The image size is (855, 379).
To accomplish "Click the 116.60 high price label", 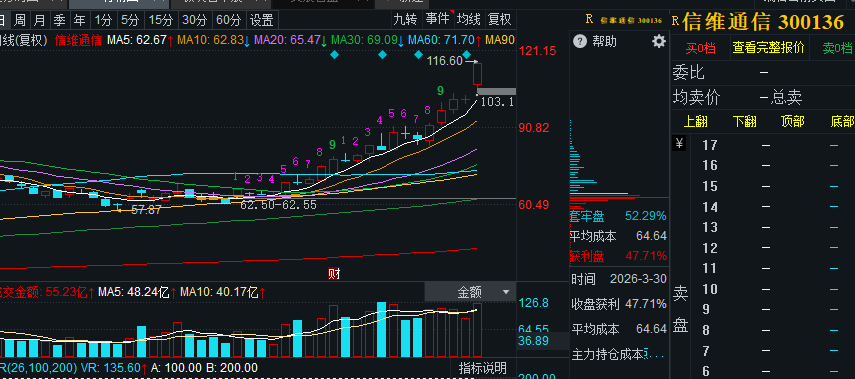I will (445, 61).
